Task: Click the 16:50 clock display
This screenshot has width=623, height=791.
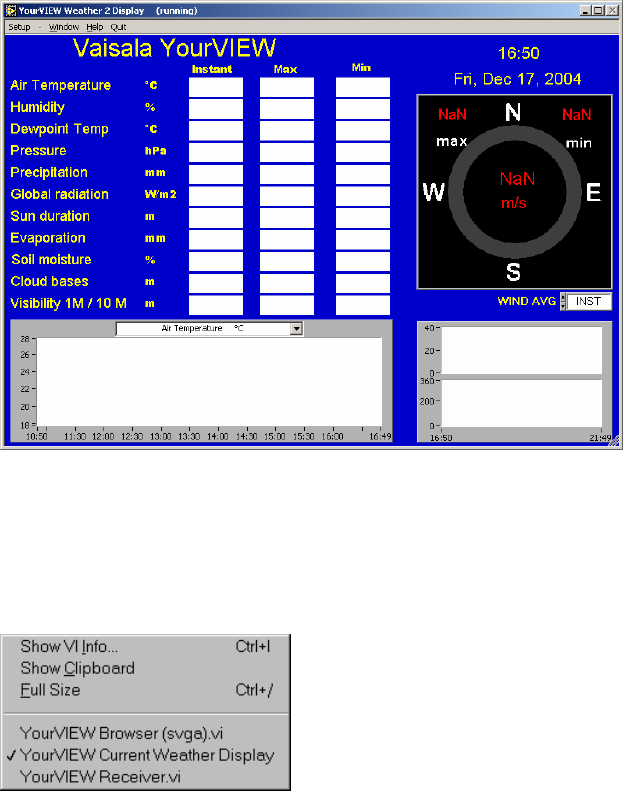Action: point(519,53)
